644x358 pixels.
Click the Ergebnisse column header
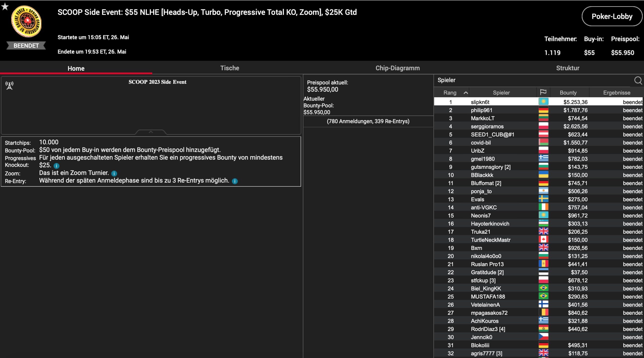pos(617,93)
